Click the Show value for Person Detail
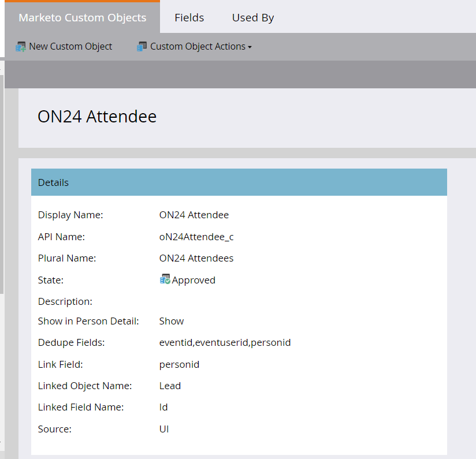 (x=170, y=321)
